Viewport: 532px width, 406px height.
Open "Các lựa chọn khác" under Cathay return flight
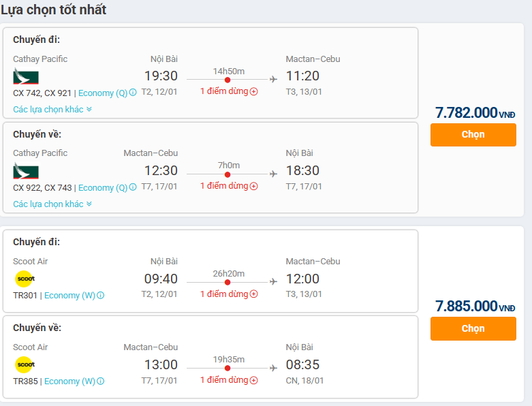click(52, 204)
